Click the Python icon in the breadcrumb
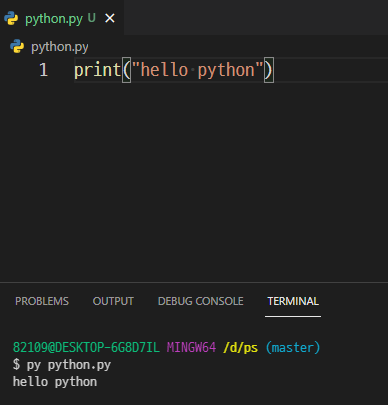 17,46
